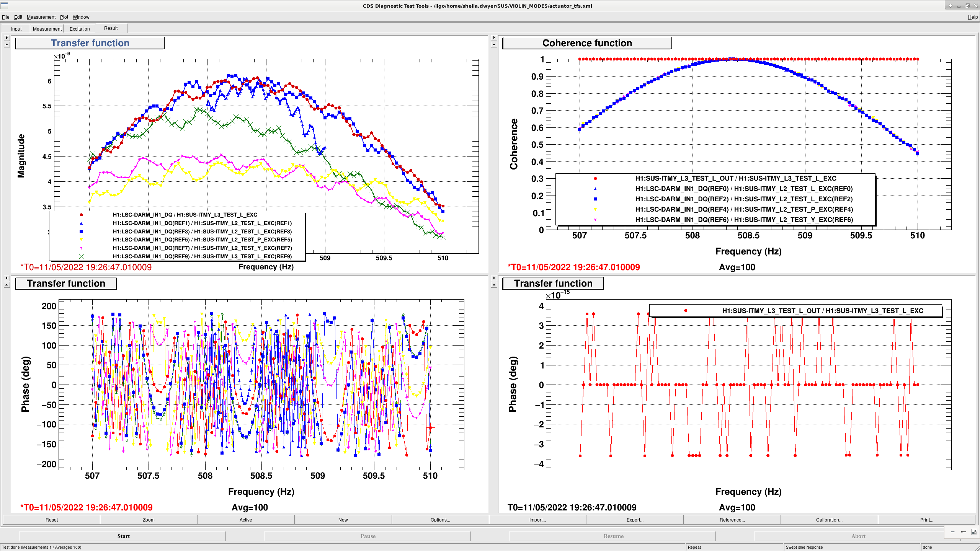Click the right-arrow button beside bottom-left phase plot
Image resolution: width=980 pixels, height=551 pixels.
pos(7,278)
